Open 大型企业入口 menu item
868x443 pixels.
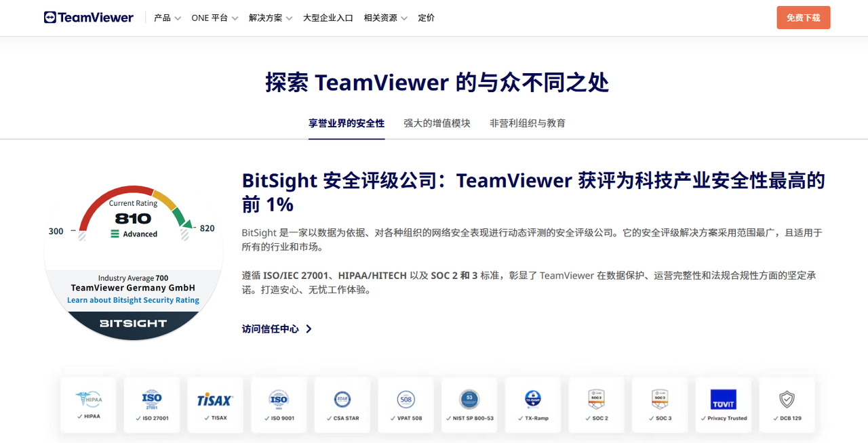point(328,18)
